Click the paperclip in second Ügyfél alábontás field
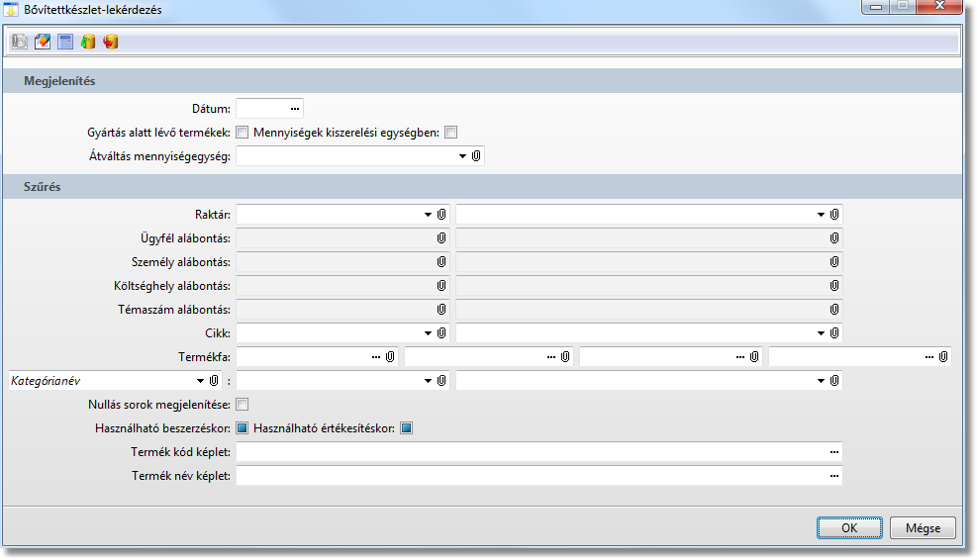The image size is (977, 560). 834,238
